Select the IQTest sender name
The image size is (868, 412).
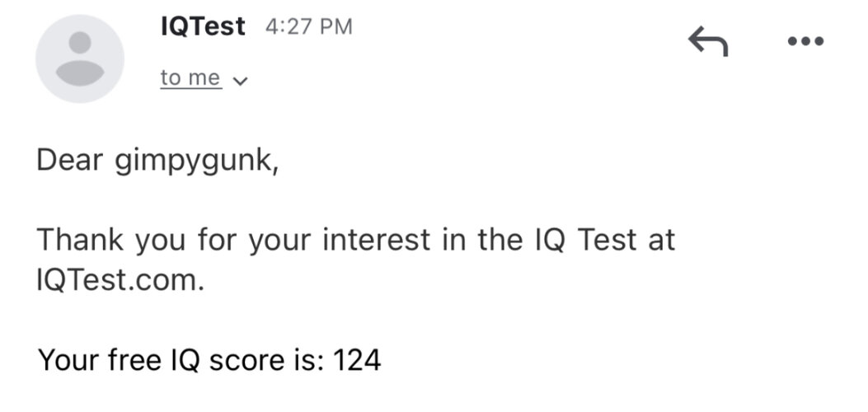(203, 26)
